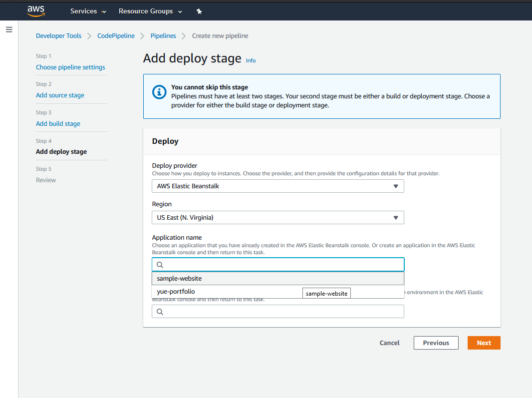532x398 pixels.
Task: Click the 'Create new pipeline' breadcrumb text
Action: coord(220,35)
